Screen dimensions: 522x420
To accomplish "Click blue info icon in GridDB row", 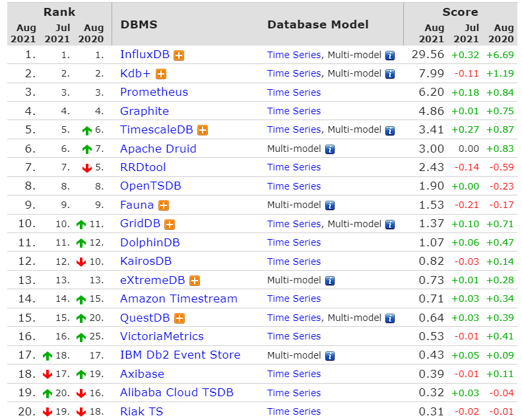I will pos(390,225).
